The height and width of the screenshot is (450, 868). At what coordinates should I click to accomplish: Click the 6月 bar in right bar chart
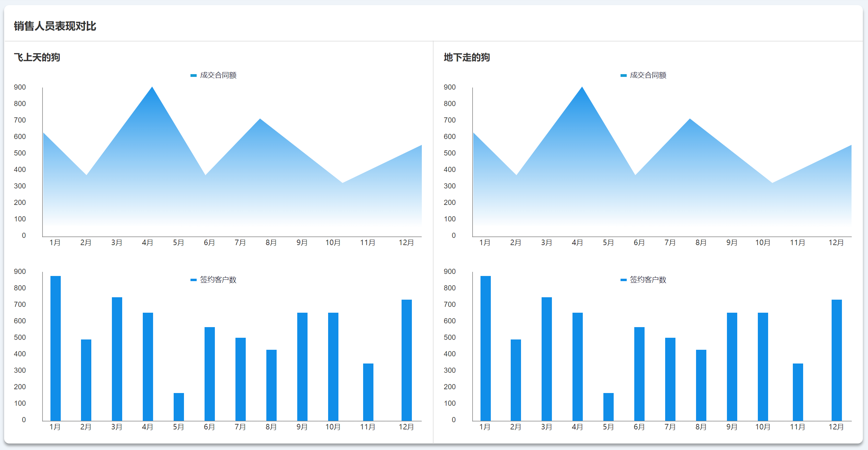(x=639, y=374)
